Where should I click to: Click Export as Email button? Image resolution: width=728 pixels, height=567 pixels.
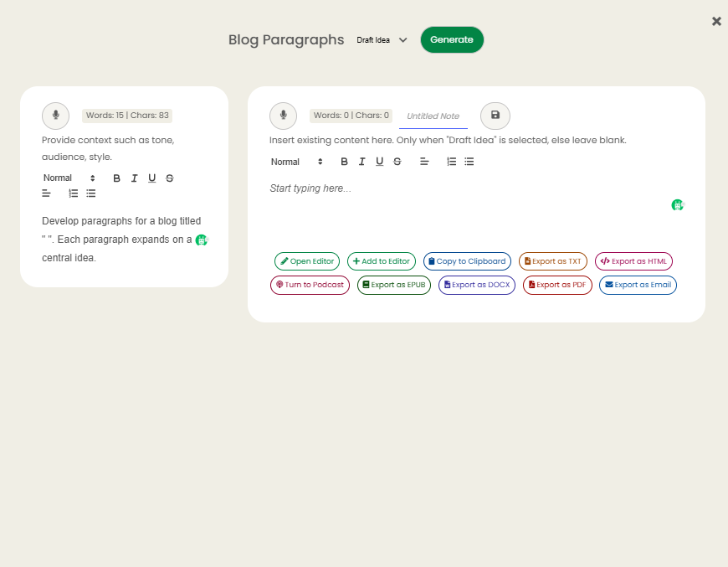coord(638,285)
